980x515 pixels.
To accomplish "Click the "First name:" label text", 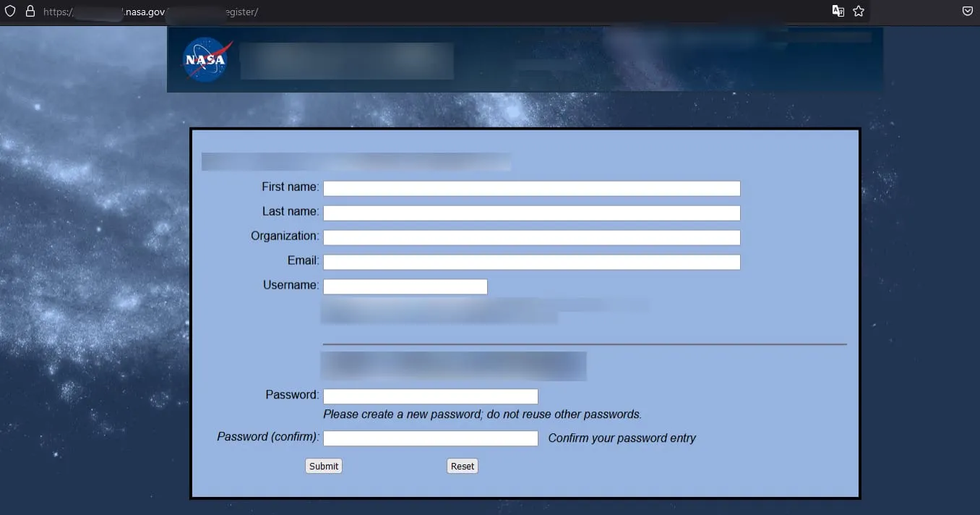I will (x=290, y=187).
